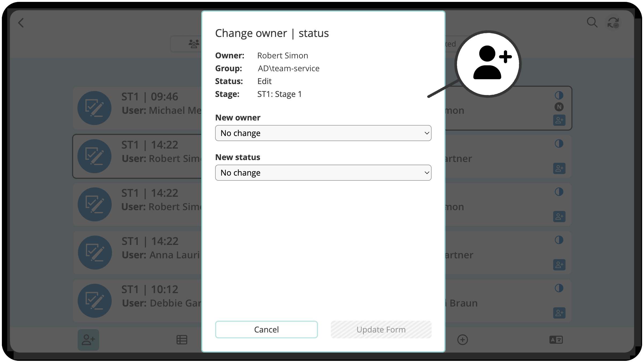Open the translation icon at the bottom right
Image resolution: width=644 pixels, height=363 pixels.
555,339
